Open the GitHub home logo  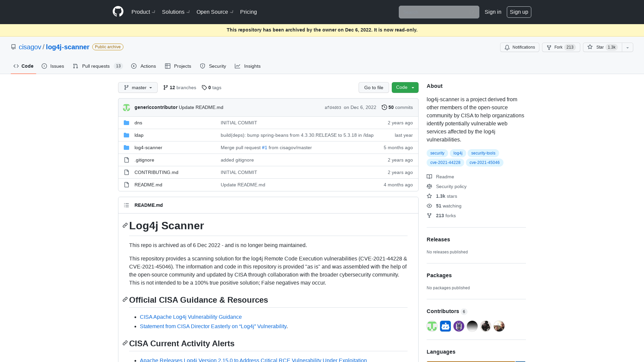coord(118,12)
